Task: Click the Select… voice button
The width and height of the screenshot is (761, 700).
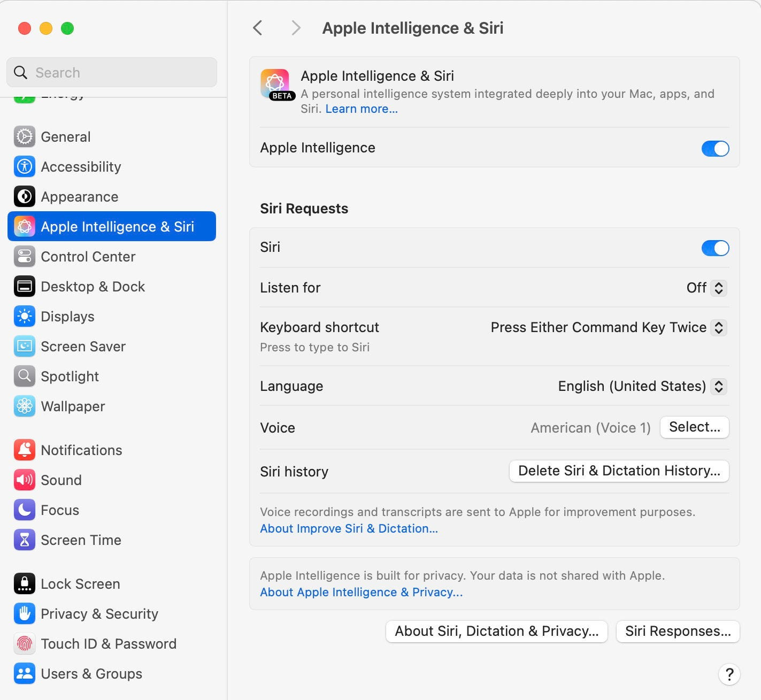Action: tap(695, 427)
